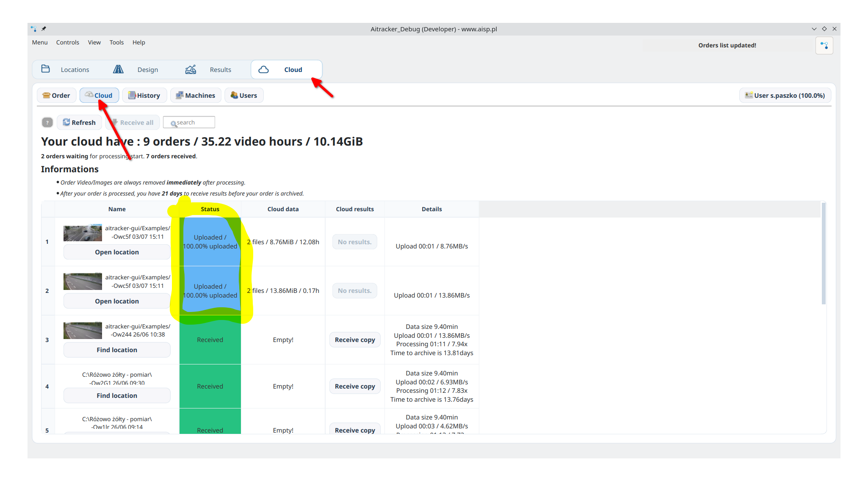Open location for order 1
868x491 pixels.
click(117, 252)
